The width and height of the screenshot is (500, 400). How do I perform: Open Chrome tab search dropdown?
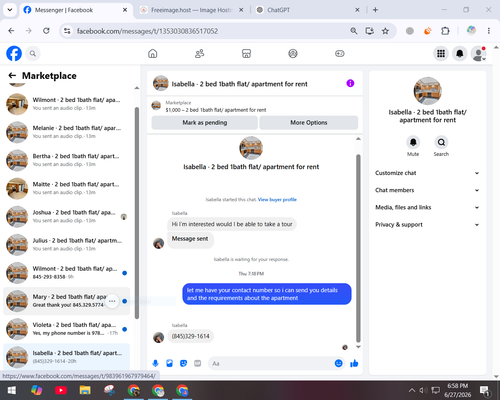[x=10, y=10]
